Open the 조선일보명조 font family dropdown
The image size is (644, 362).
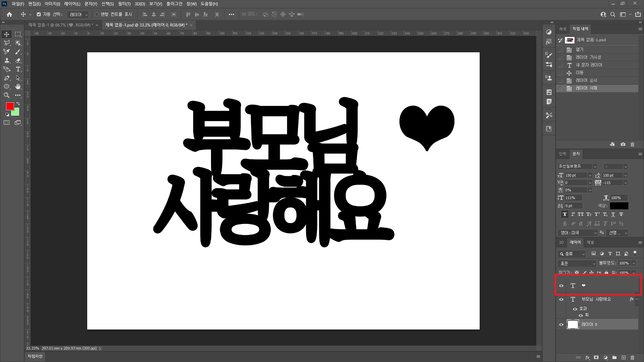click(x=595, y=167)
